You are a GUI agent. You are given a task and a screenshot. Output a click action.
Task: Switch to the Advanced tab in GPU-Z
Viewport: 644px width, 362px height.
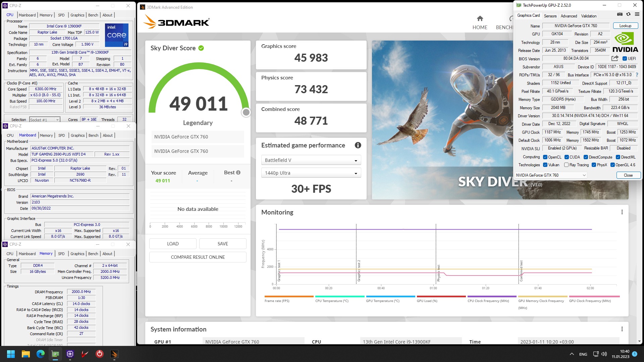point(569,16)
